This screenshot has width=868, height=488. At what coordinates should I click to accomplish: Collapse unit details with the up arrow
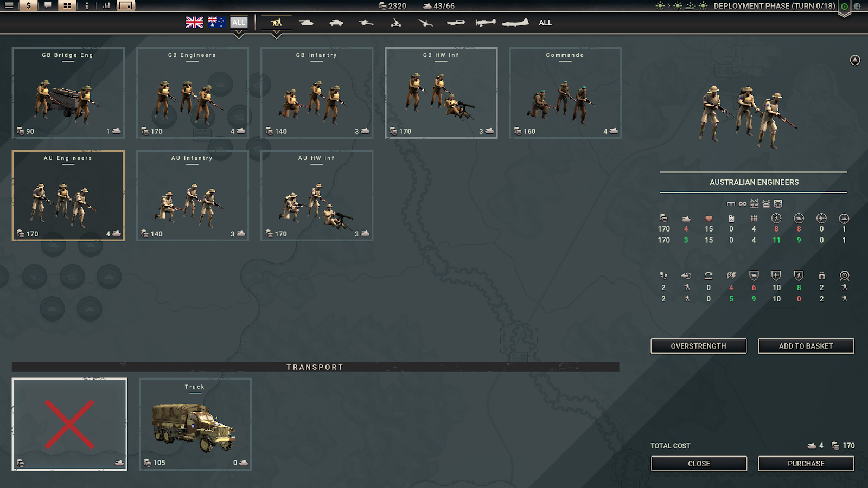click(x=855, y=60)
